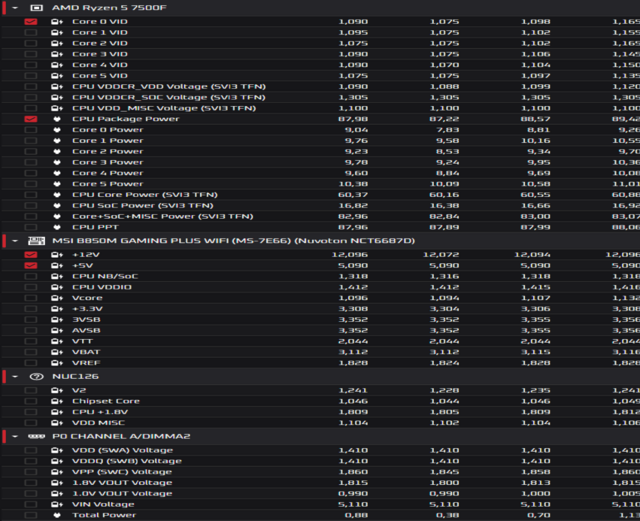Click the voltage icon for CPU VDDCR_SOC Voltage
The width and height of the screenshot is (640, 521).
click(57, 98)
